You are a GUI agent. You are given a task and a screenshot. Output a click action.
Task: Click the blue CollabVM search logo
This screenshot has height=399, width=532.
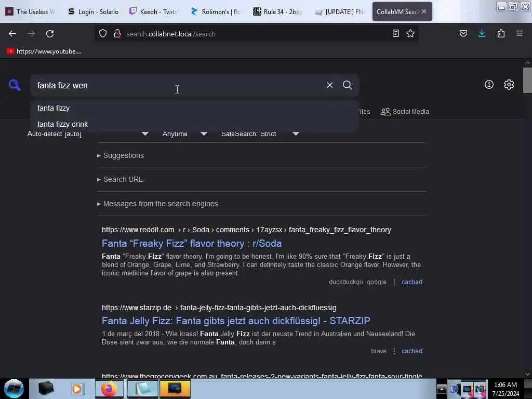point(14,85)
